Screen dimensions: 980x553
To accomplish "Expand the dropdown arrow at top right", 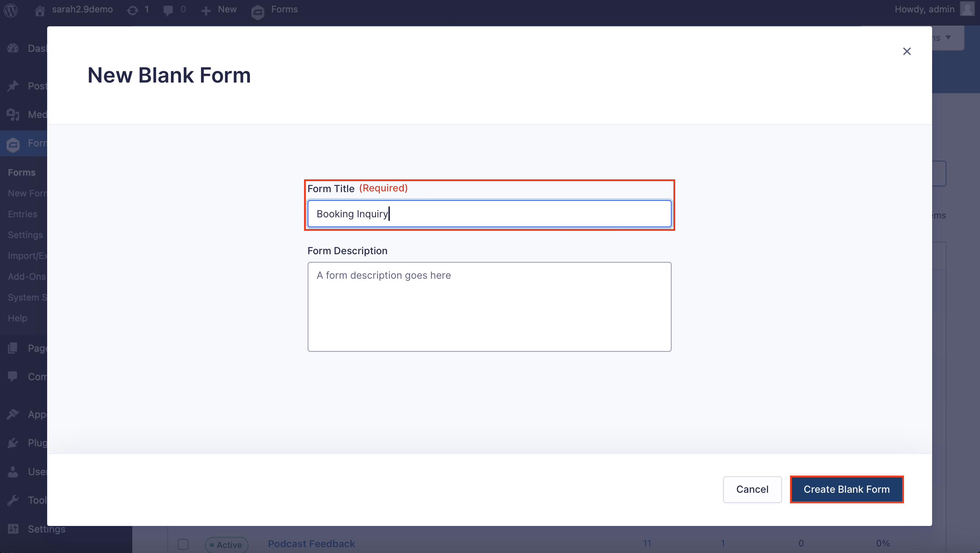I will click(948, 37).
